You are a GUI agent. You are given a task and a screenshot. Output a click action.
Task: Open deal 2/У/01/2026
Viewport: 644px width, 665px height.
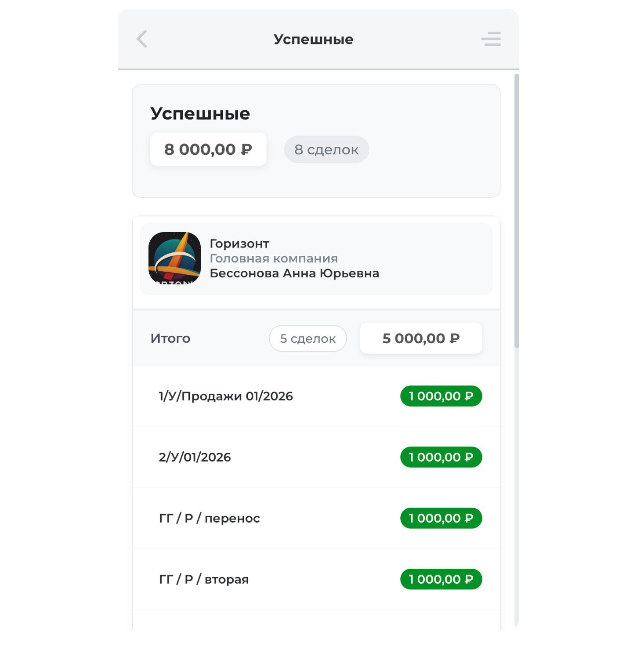195,457
